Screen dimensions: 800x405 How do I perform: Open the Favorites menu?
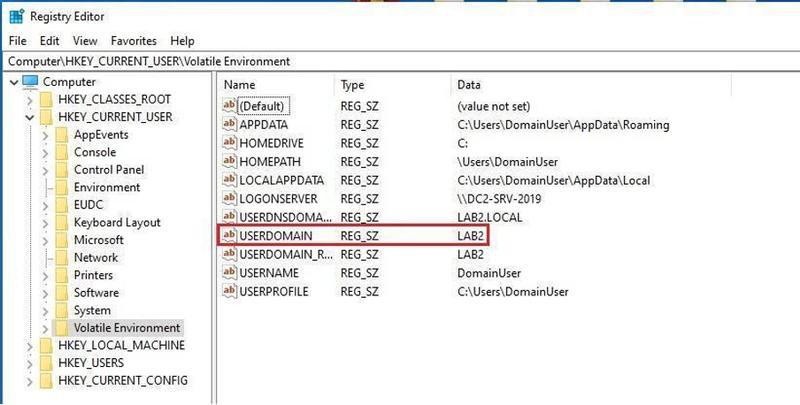click(x=134, y=41)
